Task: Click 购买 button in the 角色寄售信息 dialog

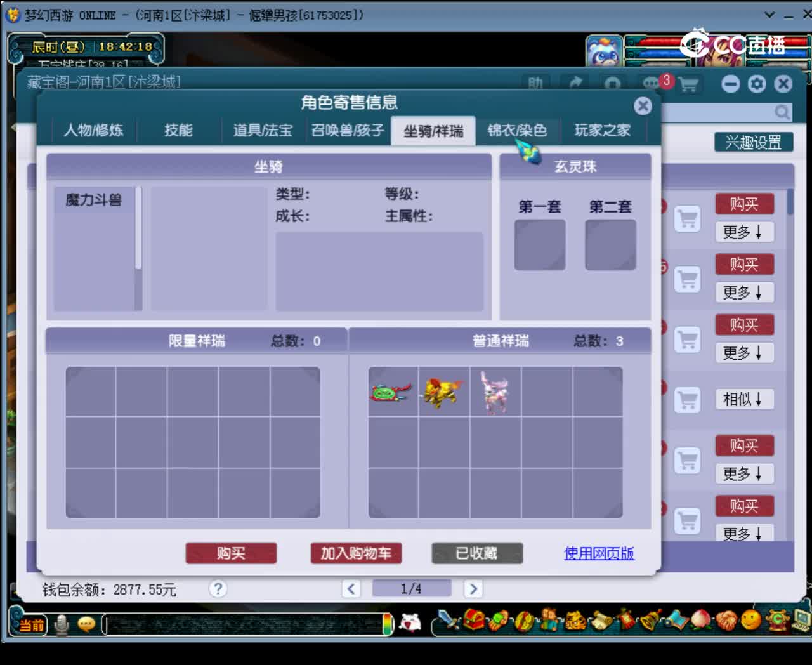Action: coord(231,553)
